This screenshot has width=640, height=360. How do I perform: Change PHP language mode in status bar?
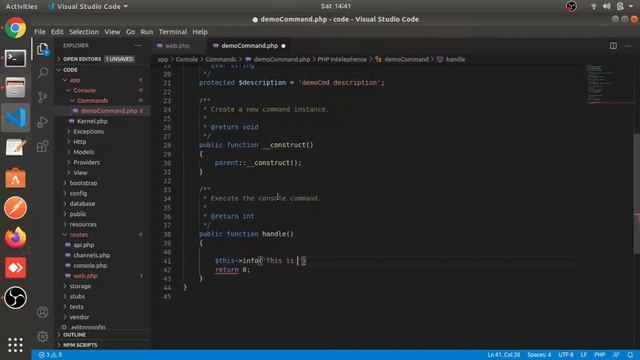click(x=599, y=355)
